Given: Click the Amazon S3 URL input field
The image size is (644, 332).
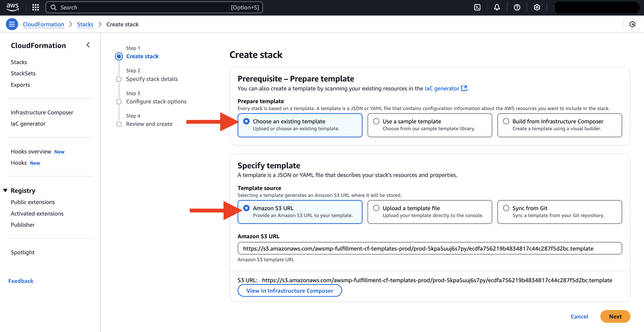Looking at the screenshot, I should [430, 248].
